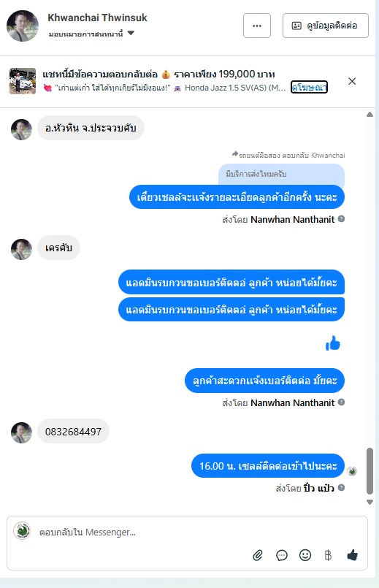This screenshot has width=379, height=588.
Task: Click Khwanchai Thwinsuk profile picture in header
Action: coord(23,26)
